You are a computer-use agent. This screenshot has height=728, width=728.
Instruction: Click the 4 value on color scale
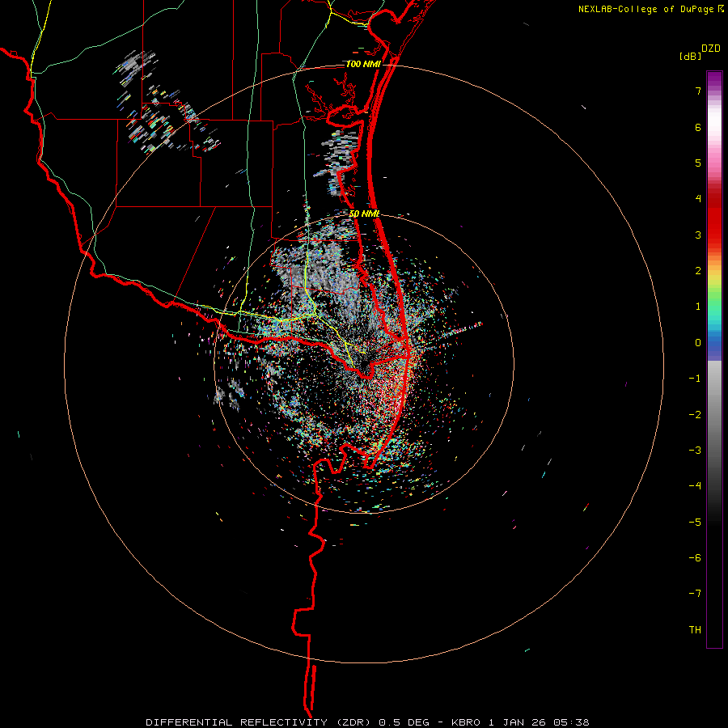coord(698,199)
